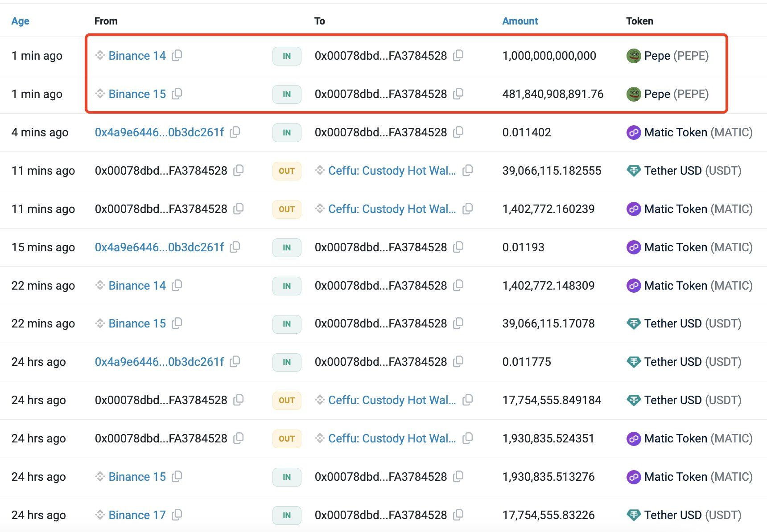Copy Binance 15 address in the 1,930,835.513276 row

[177, 476]
